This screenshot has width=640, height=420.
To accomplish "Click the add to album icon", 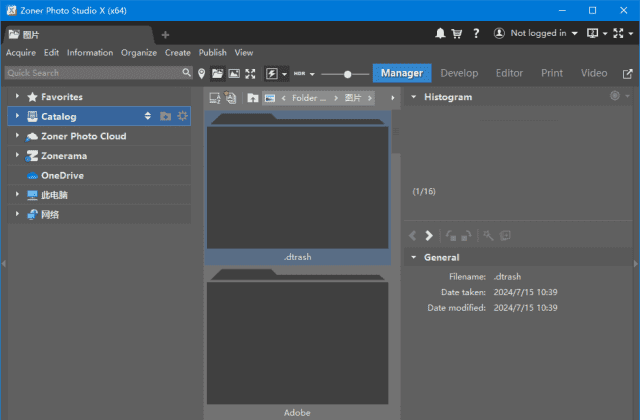I will pos(505,236).
